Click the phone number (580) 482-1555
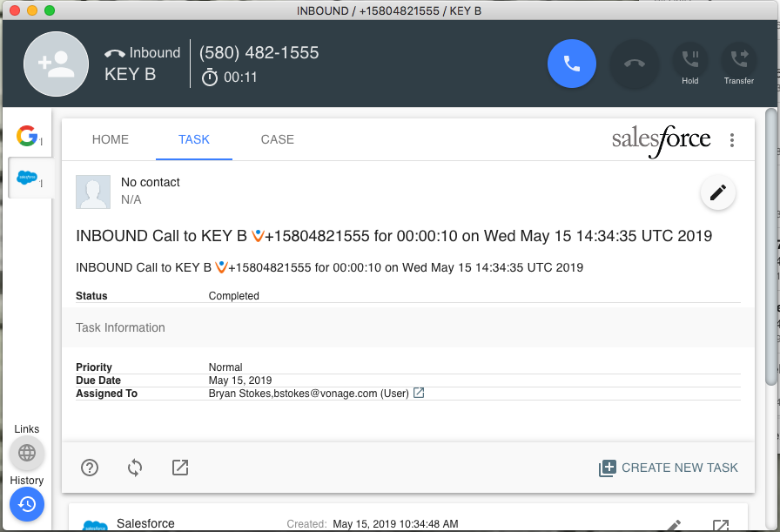 tap(259, 53)
